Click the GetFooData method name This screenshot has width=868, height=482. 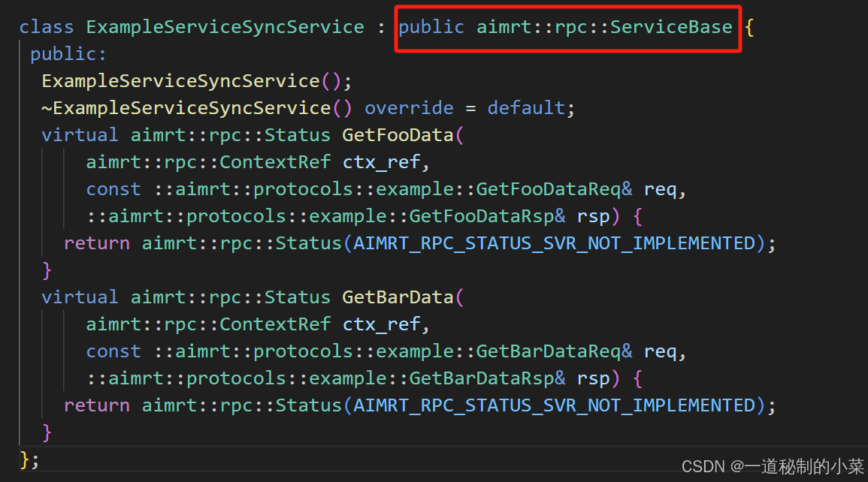[x=398, y=135]
